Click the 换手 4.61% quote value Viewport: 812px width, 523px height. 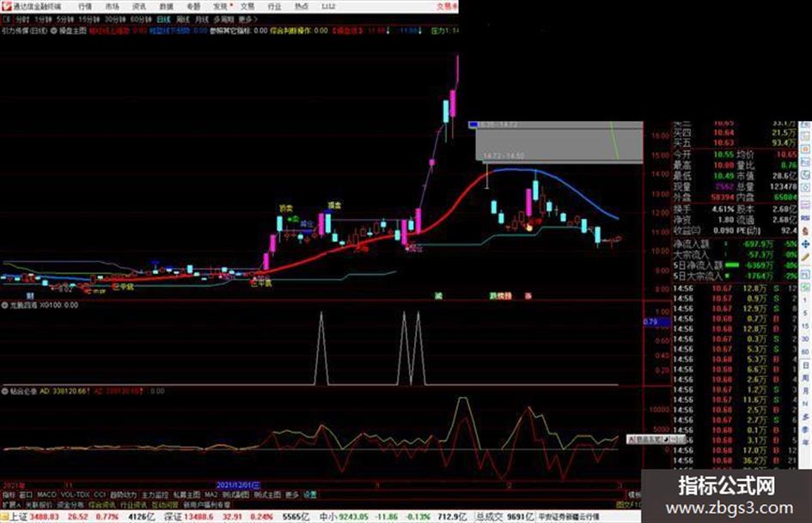click(x=723, y=210)
